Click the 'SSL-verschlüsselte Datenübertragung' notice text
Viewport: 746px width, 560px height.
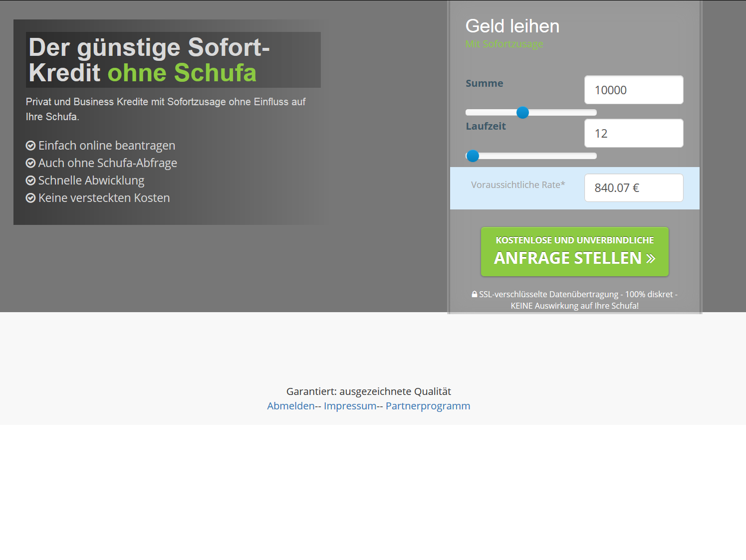coord(574,300)
